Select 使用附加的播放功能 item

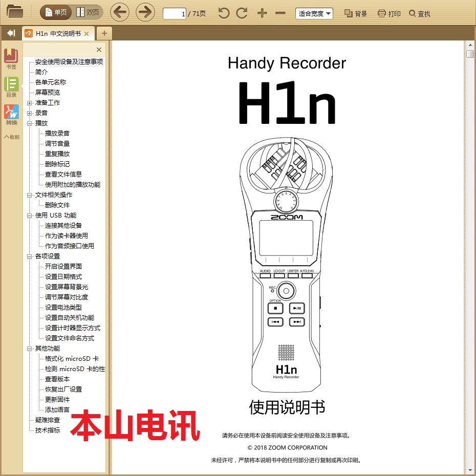coord(73,185)
